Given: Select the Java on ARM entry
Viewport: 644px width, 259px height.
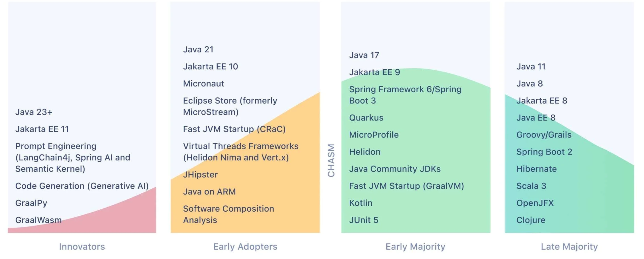Looking at the screenshot, I should [x=209, y=192].
